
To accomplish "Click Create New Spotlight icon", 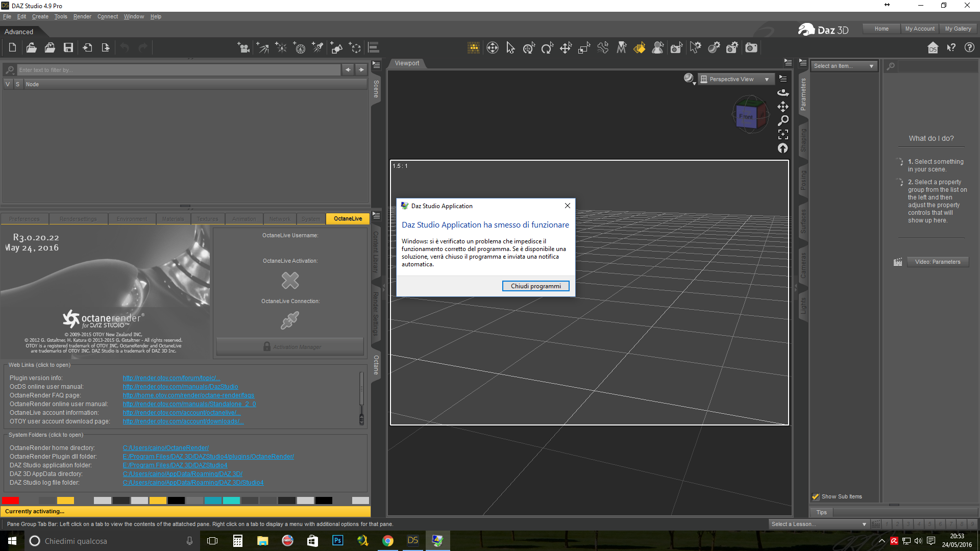I will pos(317,48).
